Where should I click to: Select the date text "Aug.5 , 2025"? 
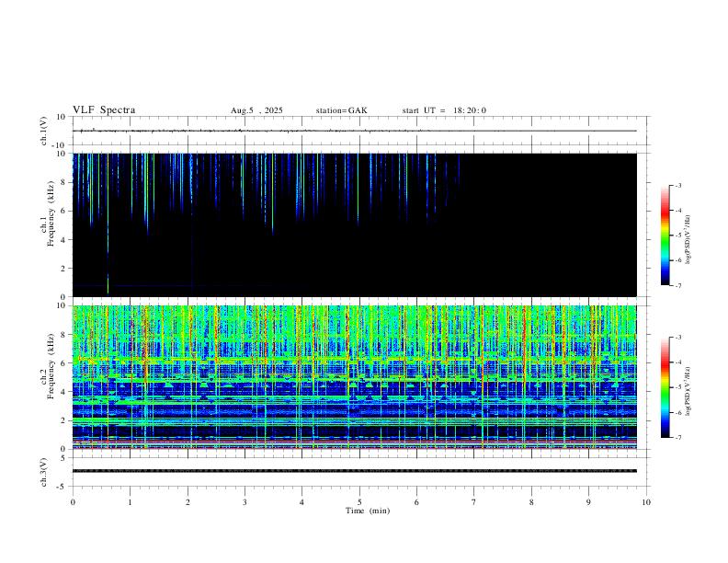[256, 110]
